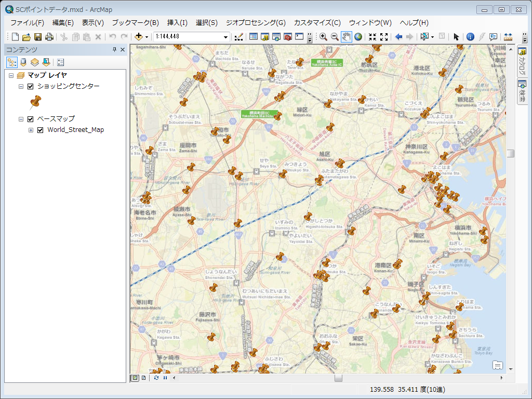Open the Editor toolbar

coord(238,37)
